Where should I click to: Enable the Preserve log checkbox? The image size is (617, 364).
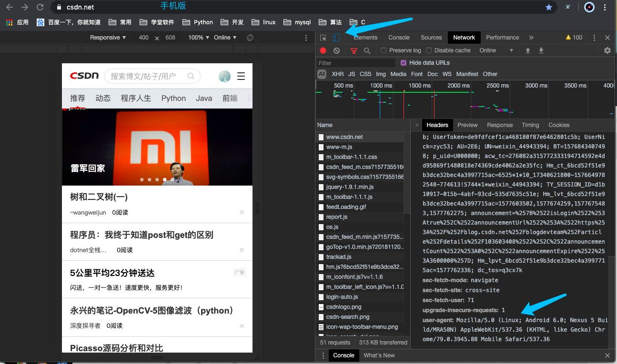[x=384, y=50]
